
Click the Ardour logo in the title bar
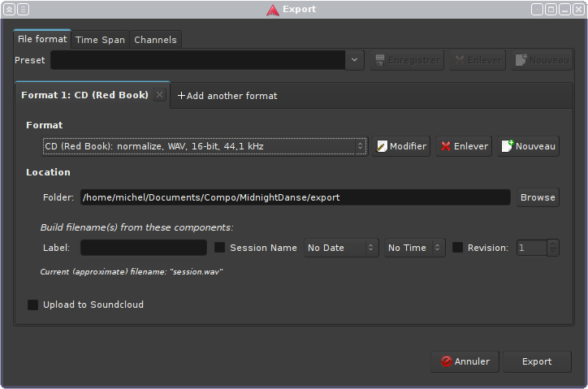pos(273,10)
